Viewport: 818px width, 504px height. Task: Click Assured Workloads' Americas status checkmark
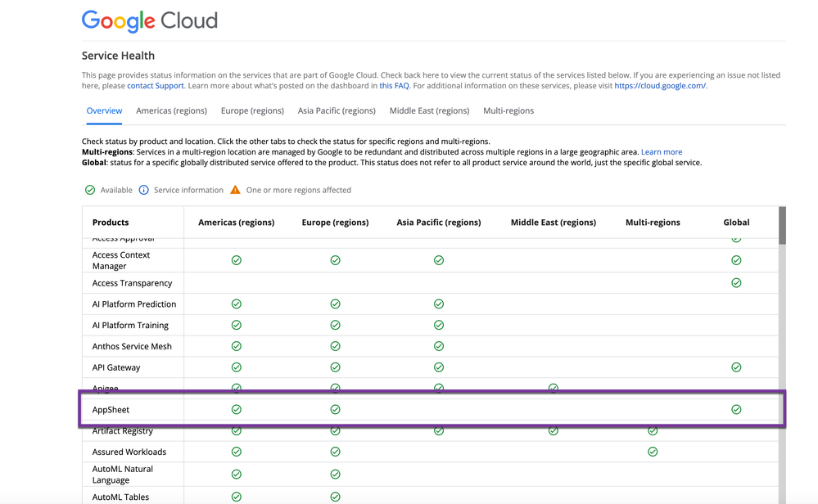point(237,452)
